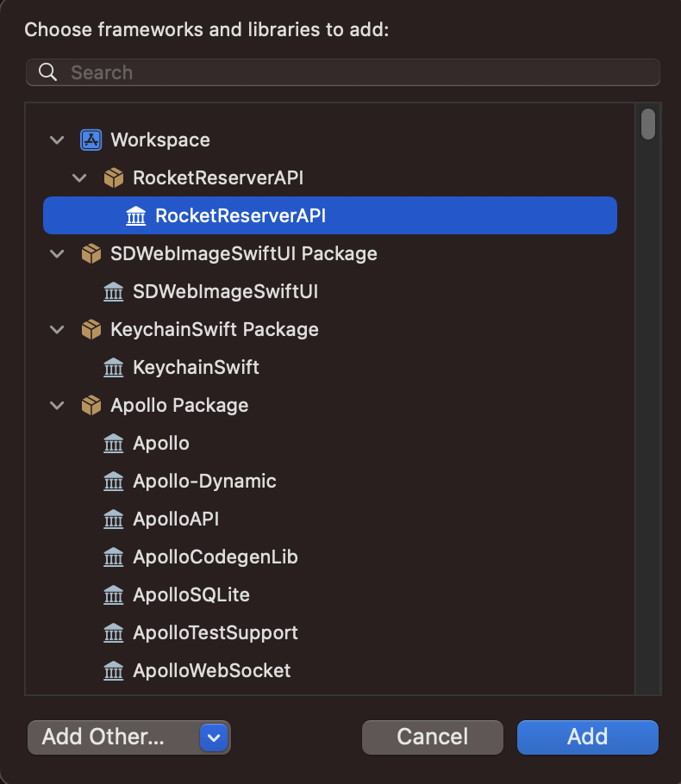Screen dimensions: 681x784
Task: Collapse the SDWebImageSwiftUI Package node
Action: pos(57,254)
